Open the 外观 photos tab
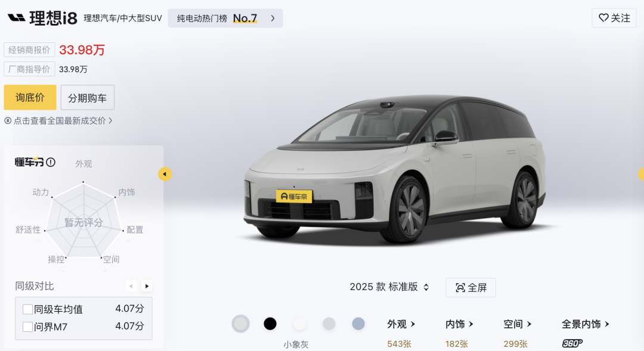 coord(401,324)
